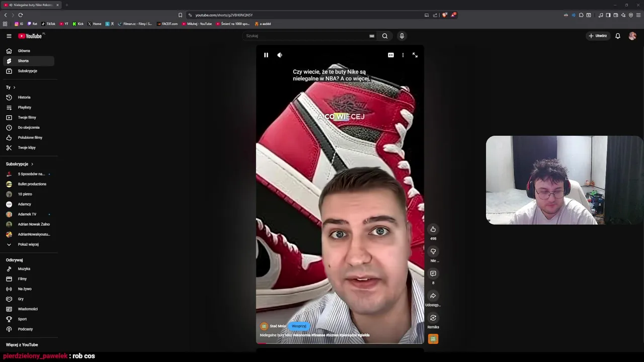Screen dimensions: 644x362
Task: Open the browser extensions puzzle icon
Action: [581, 15]
